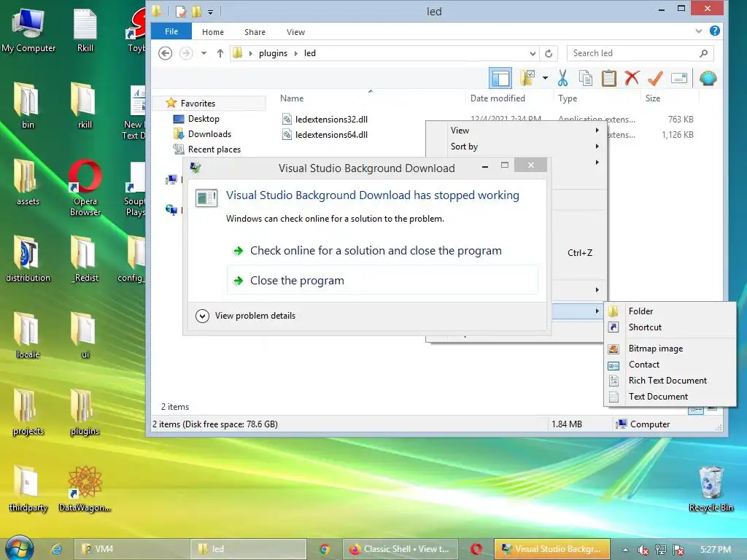Click the Explorer Back arrow

pos(166,52)
